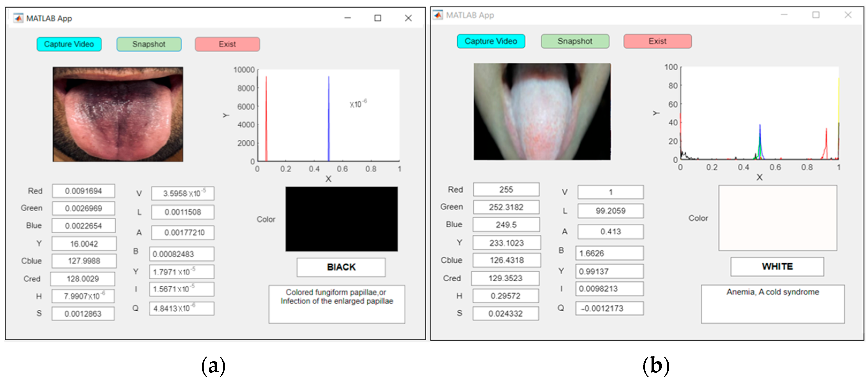Click the MATLAB logo icon in right window

438,15
